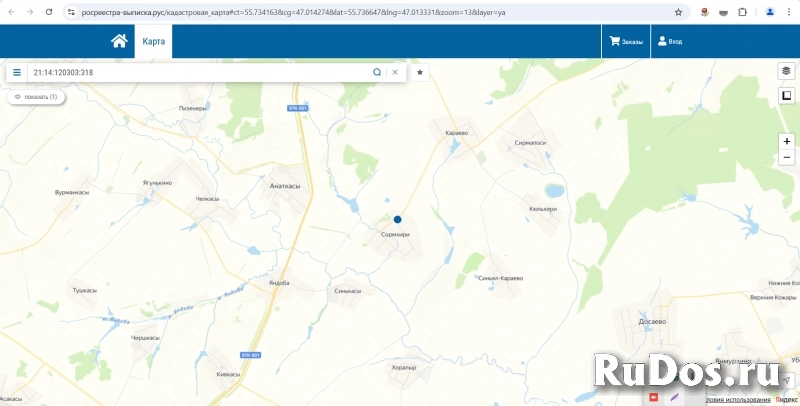Open the map layers icon
Image resolution: width=800 pixels, height=406 pixels.
(x=786, y=71)
